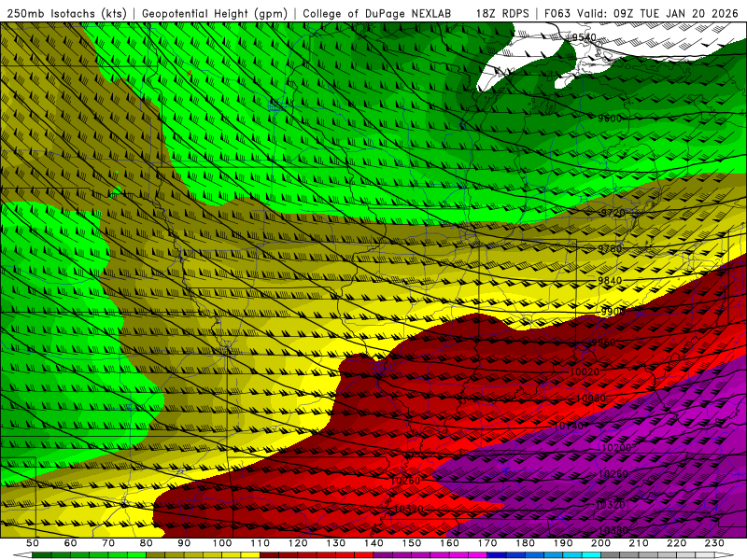Viewport: 747px width, 560px height.
Task: Click the legend value 210
Action: click(x=639, y=543)
